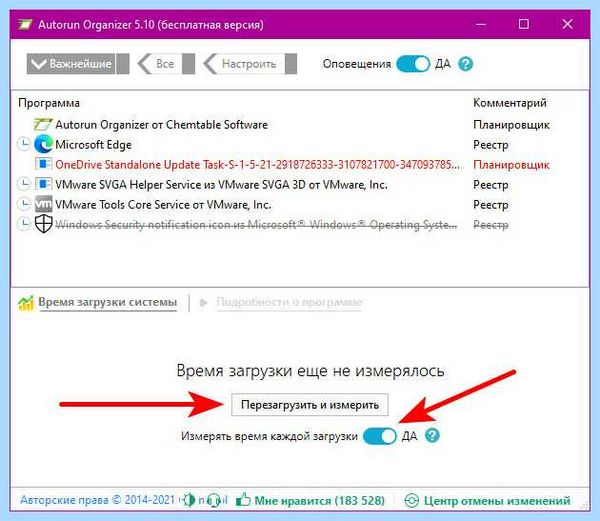Switch to the Все filter tab
Screen dimensions: 600x521
click(x=166, y=63)
